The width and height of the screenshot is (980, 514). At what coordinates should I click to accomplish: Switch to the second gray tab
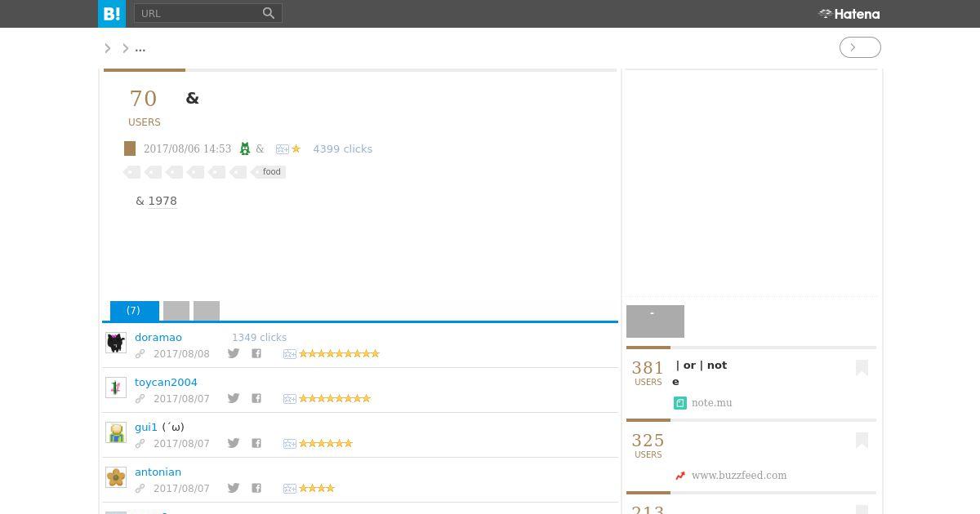click(x=176, y=311)
